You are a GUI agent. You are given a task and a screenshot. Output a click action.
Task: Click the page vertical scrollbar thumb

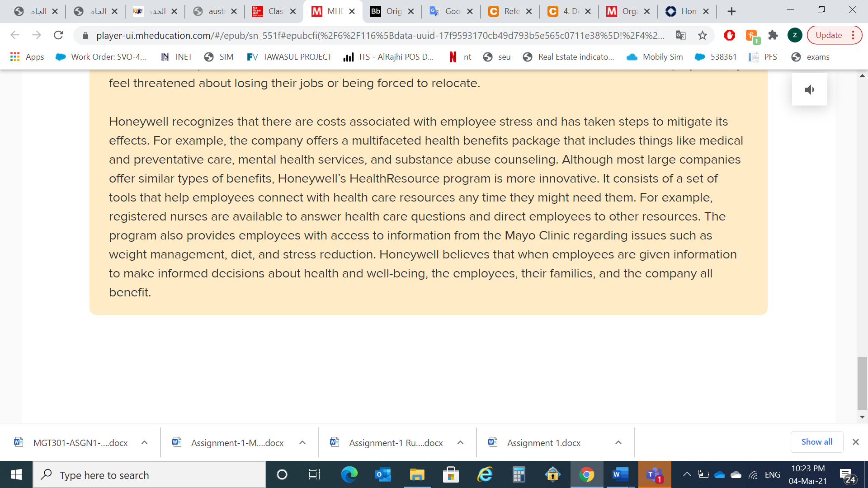click(x=862, y=383)
